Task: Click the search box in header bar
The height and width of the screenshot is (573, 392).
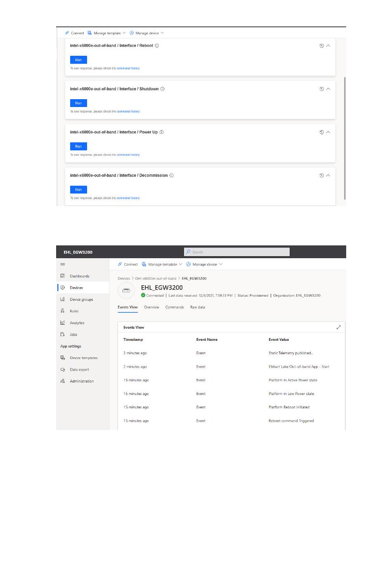Action: 237,252
